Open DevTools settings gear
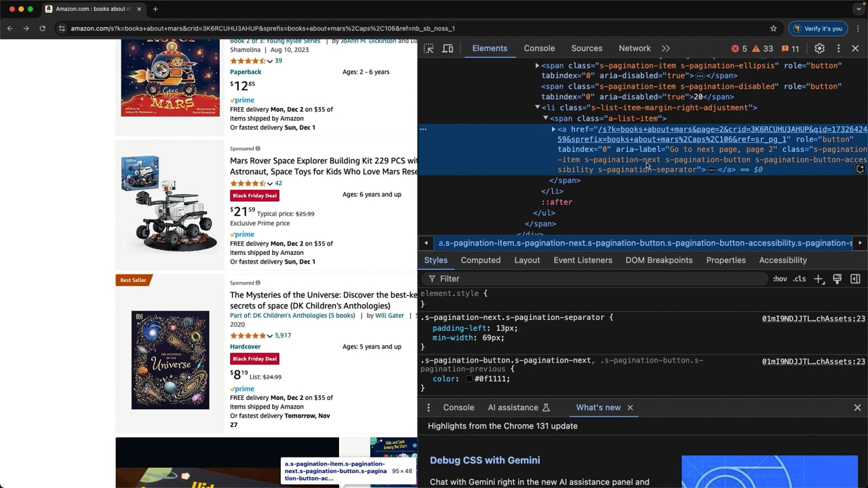Screen dimensions: 868x488 coord(819,49)
